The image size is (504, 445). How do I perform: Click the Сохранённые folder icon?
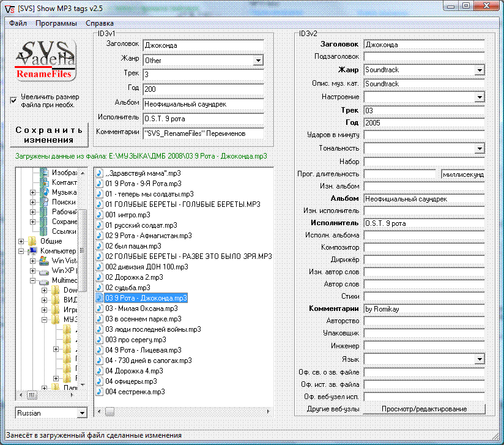point(45,222)
